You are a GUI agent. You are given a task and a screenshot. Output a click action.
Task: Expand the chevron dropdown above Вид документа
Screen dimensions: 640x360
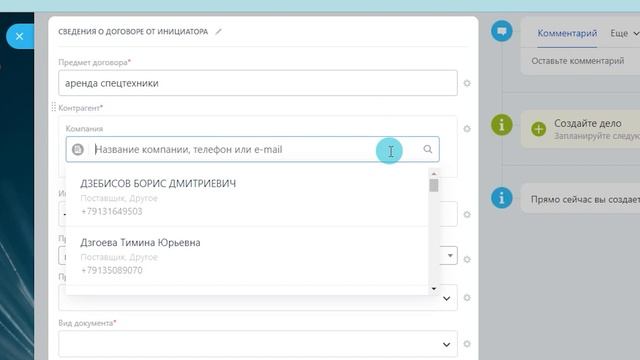coord(447,298)
